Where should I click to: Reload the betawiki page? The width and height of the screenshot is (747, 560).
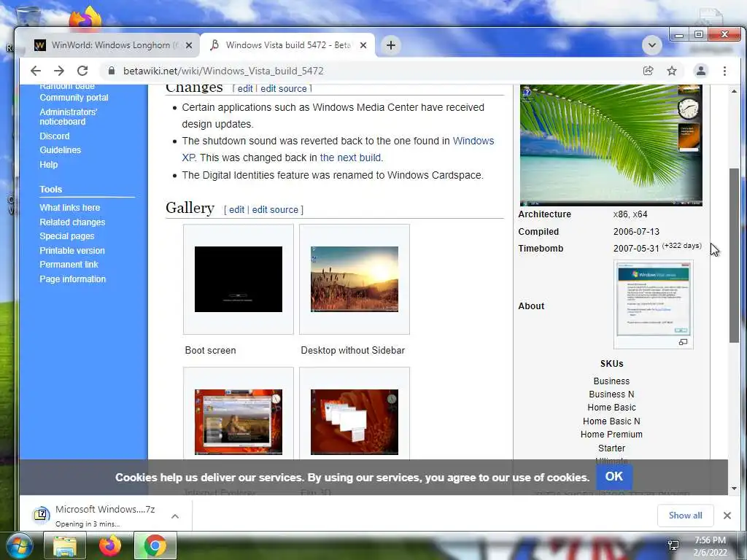tap(82, 71)
